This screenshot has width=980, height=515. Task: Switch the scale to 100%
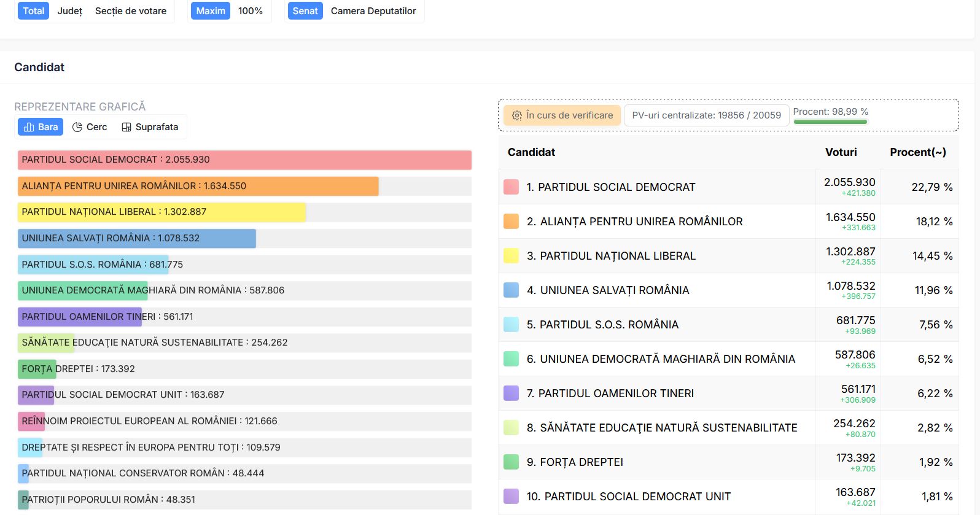(251, 11)
